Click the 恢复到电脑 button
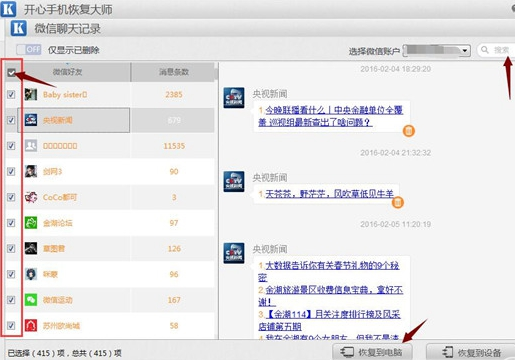This screenshot has width=515, height=360. pos(372,352)
